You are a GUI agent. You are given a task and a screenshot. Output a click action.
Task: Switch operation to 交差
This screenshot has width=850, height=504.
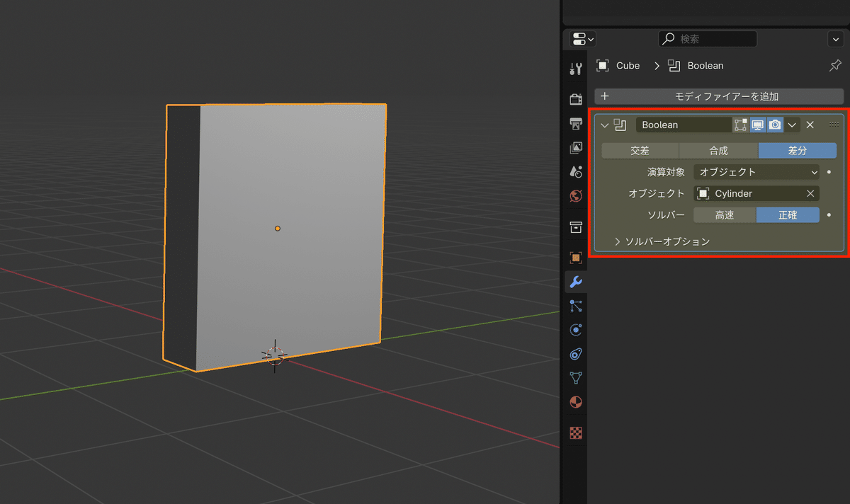tap(640, 151)
